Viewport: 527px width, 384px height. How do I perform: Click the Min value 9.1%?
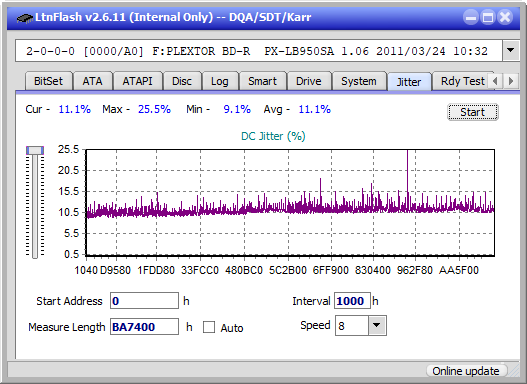(237, 109)
